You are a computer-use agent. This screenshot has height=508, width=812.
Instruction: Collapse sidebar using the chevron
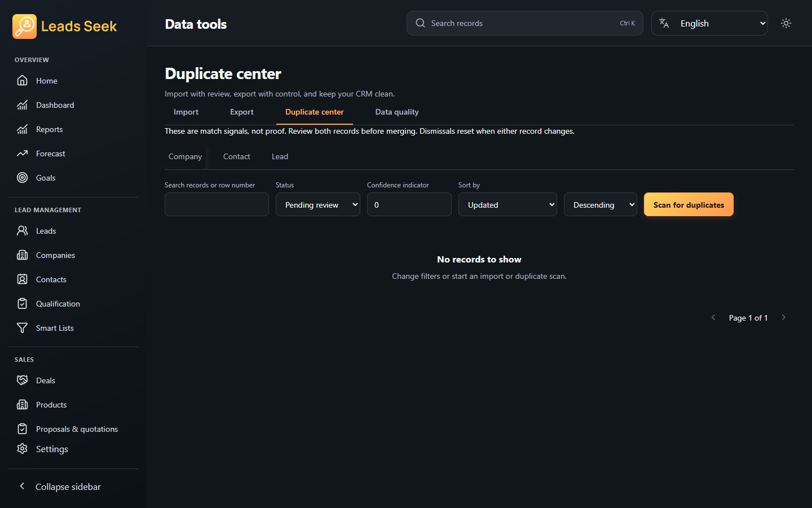tap(22, 486)
